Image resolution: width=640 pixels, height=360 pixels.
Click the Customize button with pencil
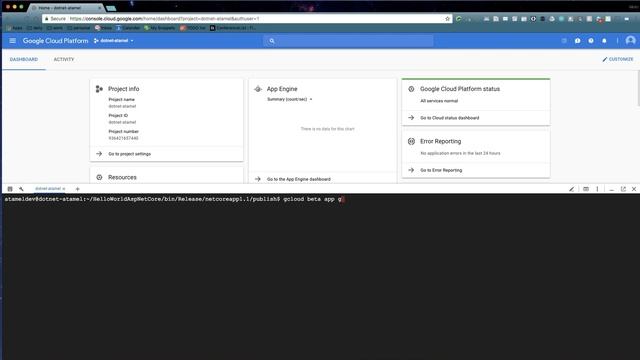(x=618, y=60)
